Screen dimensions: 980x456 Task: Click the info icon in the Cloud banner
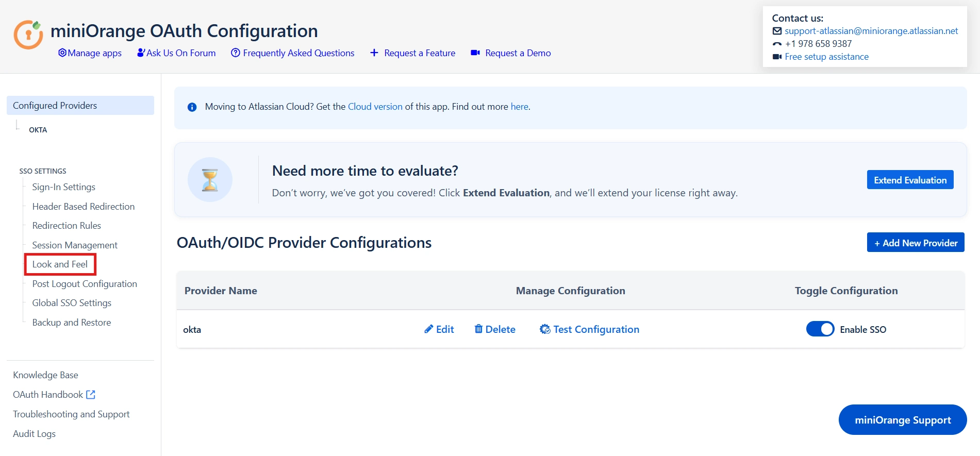point(192,107)
